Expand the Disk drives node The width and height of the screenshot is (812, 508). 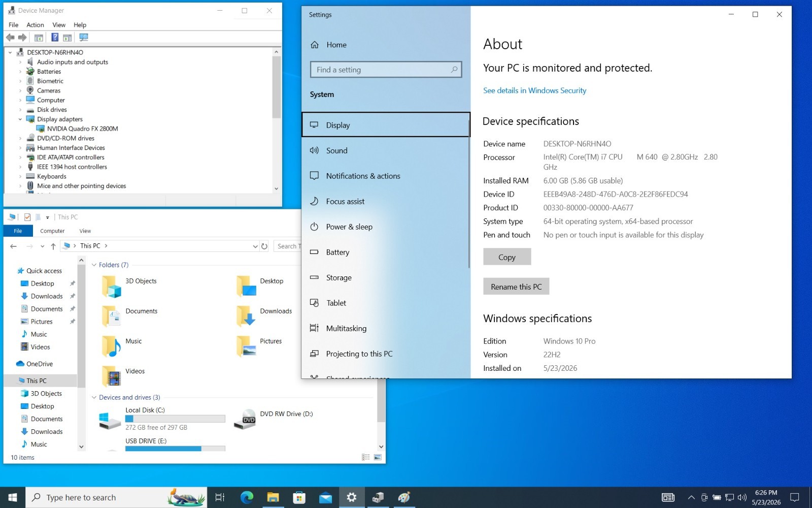pyautogui.click(x=20, y=110)
